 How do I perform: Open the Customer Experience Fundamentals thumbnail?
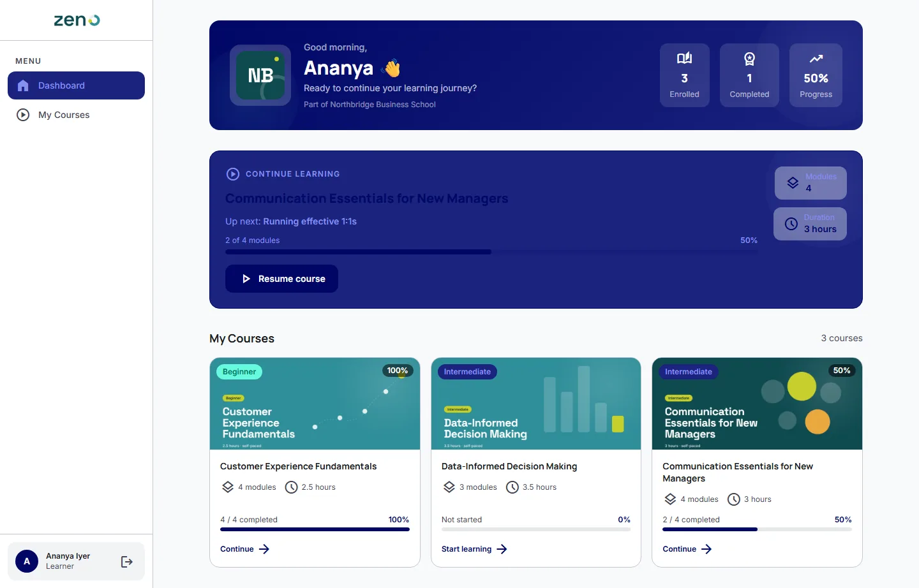[x=315, y=404]
